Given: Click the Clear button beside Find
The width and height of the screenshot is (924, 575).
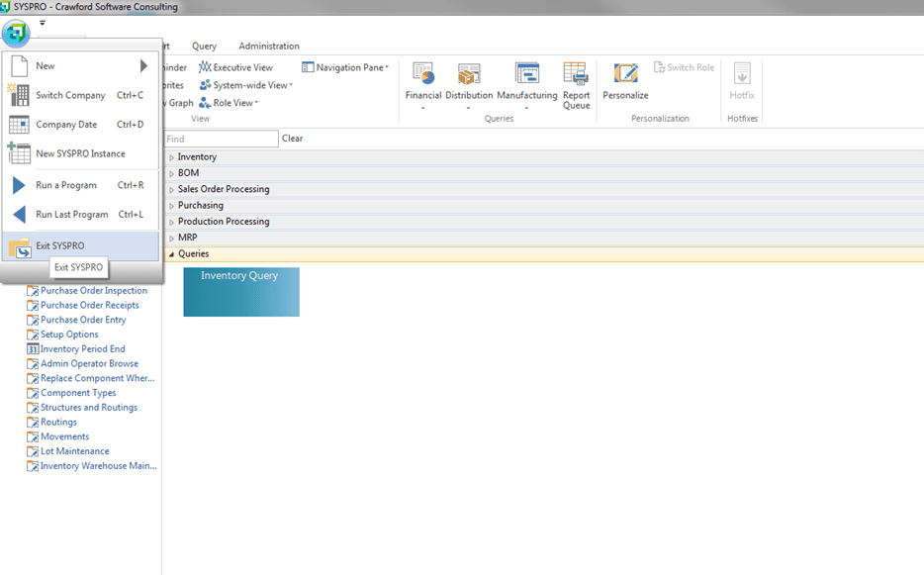Looking at the screenshot, I should coord(292,139).
